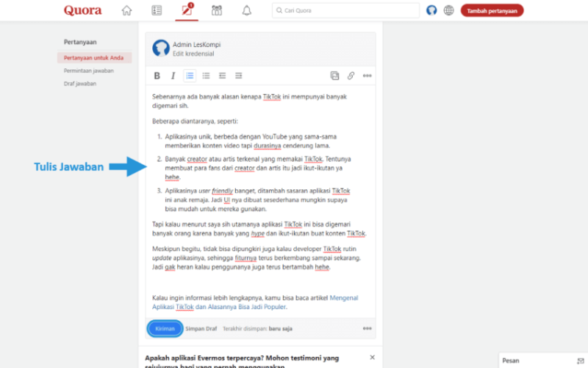The height and width of the screenshot is (368, 588).
Task: Open the profile avatar in navbar
Action: coord(431,10)
